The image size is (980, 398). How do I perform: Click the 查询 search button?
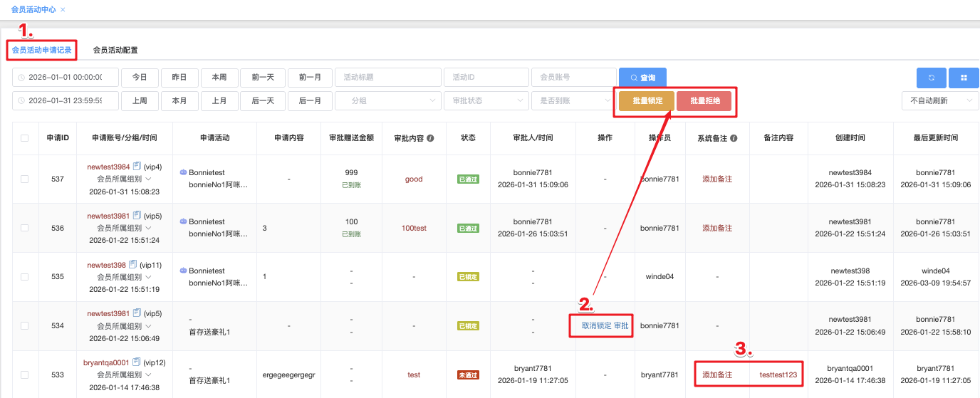pyautogui.click(x=642, y=78)
